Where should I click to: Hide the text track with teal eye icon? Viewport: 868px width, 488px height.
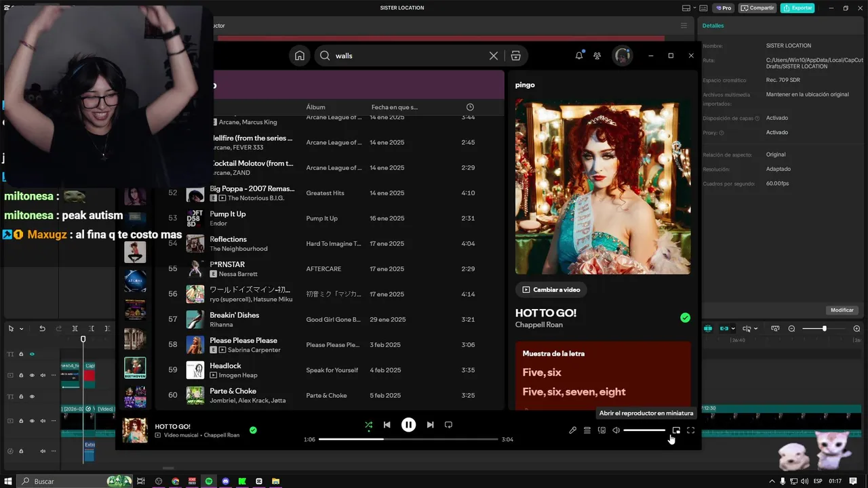(x=32, y=354)
